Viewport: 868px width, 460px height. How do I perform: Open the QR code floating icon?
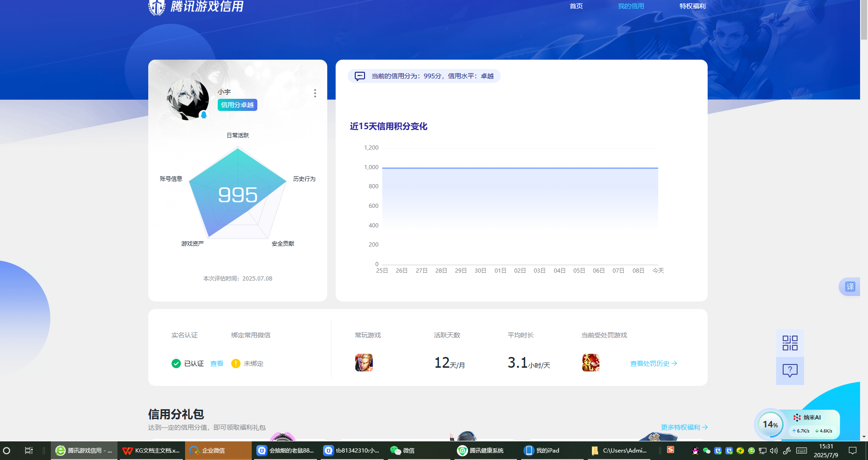pyautogui.click(x=790, y=343)
